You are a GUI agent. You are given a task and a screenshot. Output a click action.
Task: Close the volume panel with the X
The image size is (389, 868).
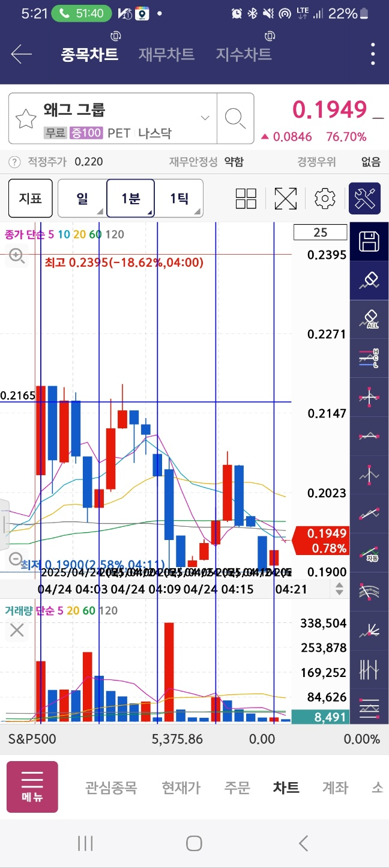(x=17, y=630)
